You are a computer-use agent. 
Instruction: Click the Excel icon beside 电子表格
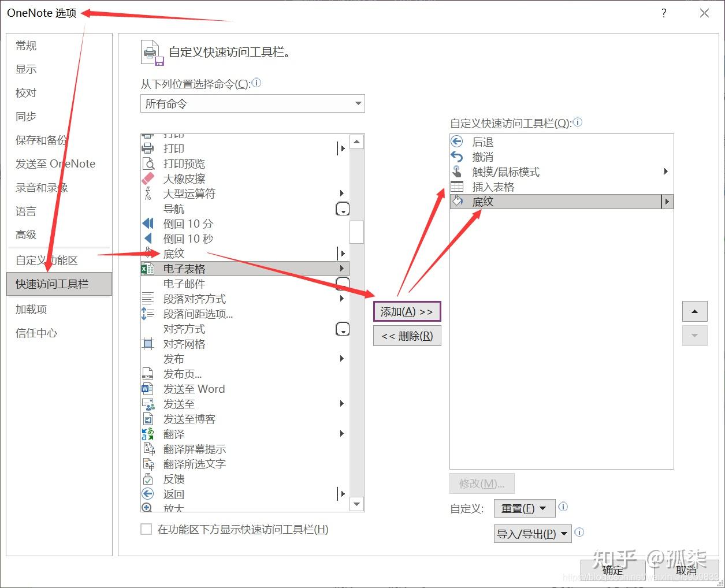(x=148, y=269)
